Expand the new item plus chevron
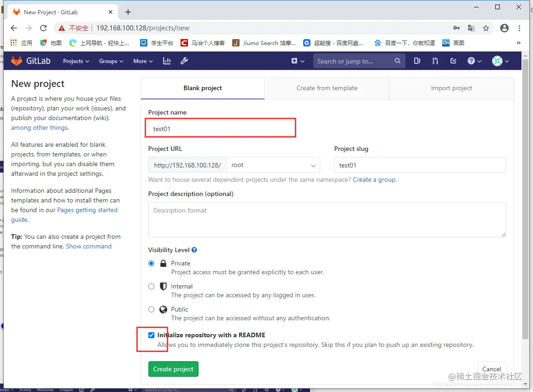 302,62
